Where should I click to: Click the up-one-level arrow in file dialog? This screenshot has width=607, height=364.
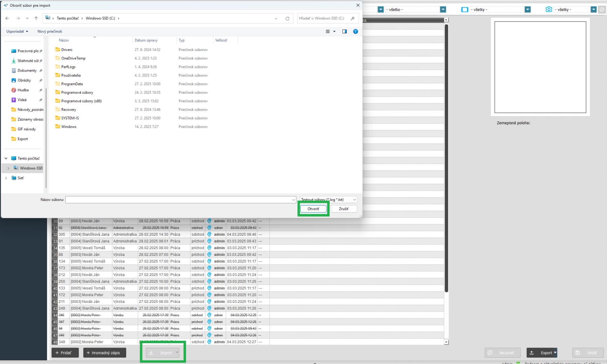pyautogui.click(x=36, y=18)
